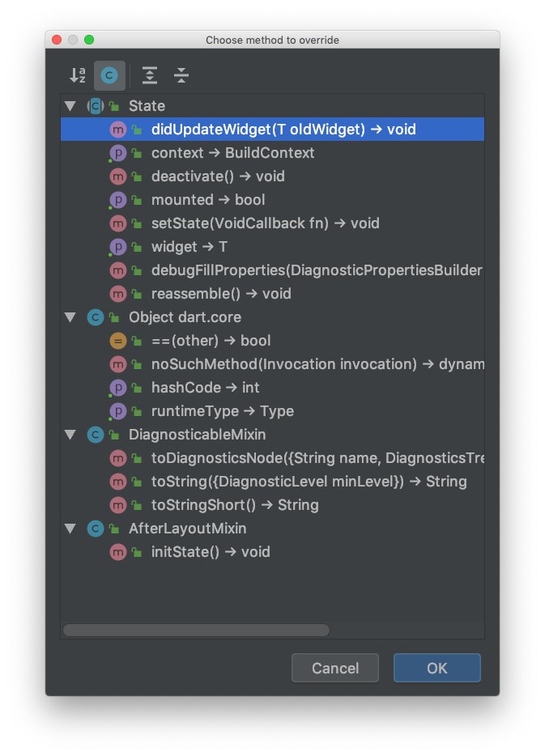Click the property icon beside context
The height and width of the screenshot is (756, 545).
[117, 153]
